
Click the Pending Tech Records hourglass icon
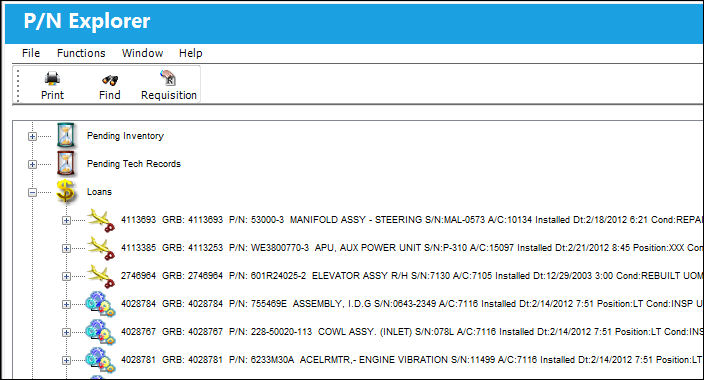pyautogui.click(x=66, y=163)
